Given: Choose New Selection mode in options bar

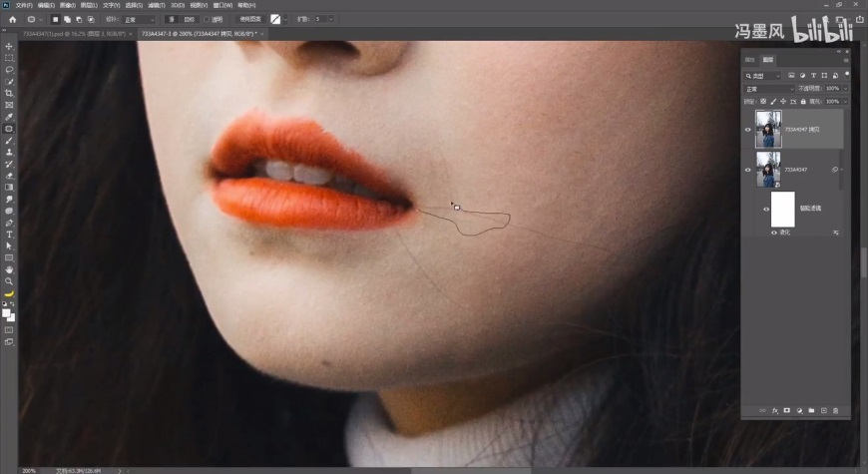Looking at the screenshot, I should click(55, 19).
